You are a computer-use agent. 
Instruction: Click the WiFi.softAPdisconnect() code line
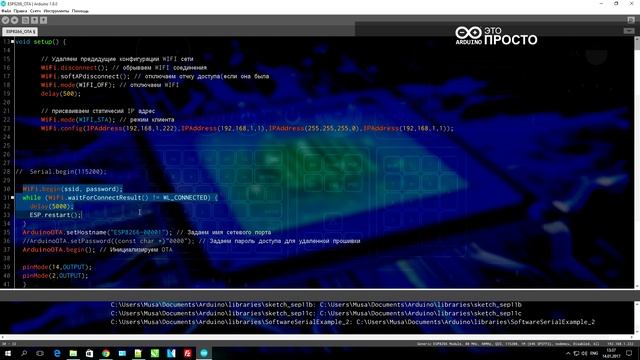pos(155,76)
